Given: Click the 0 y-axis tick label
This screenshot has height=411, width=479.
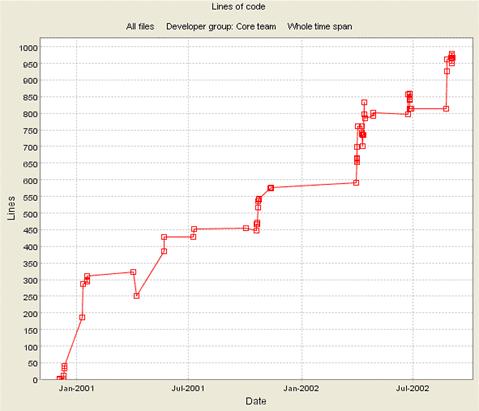Looking at the screenshot, I should (35, 380).
